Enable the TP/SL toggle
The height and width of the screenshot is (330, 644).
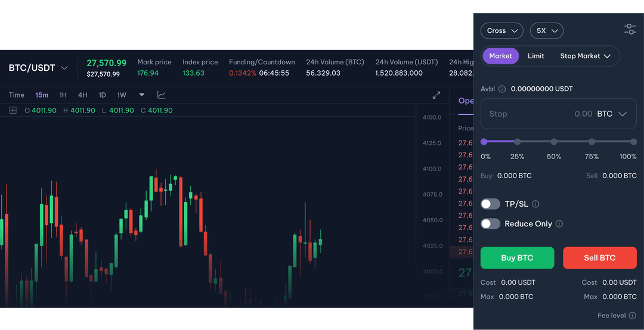[490, 204]
